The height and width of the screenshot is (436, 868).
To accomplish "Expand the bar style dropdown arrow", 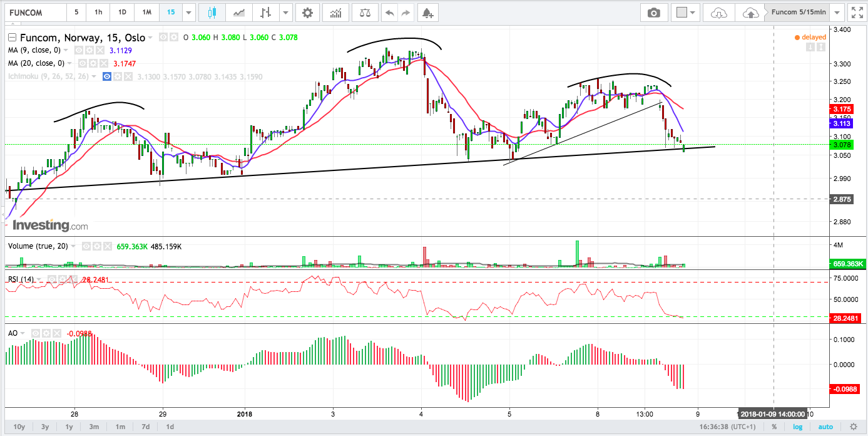I will pos(285,13).
